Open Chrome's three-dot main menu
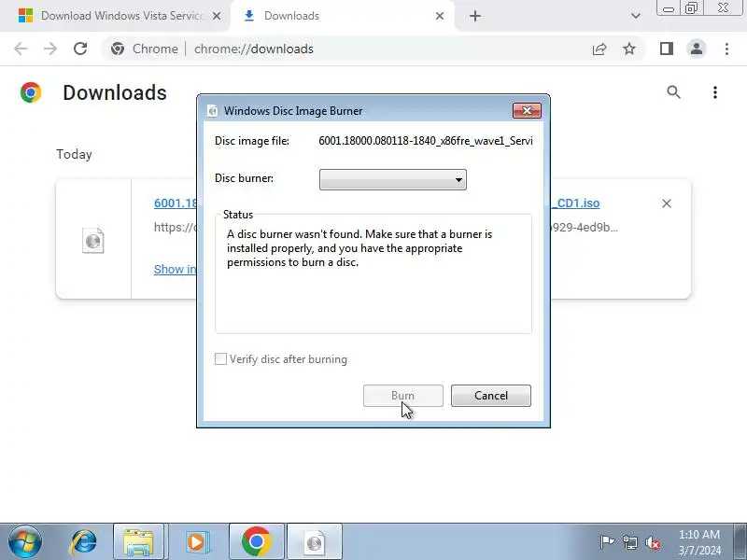 click(x=726, y=49)
